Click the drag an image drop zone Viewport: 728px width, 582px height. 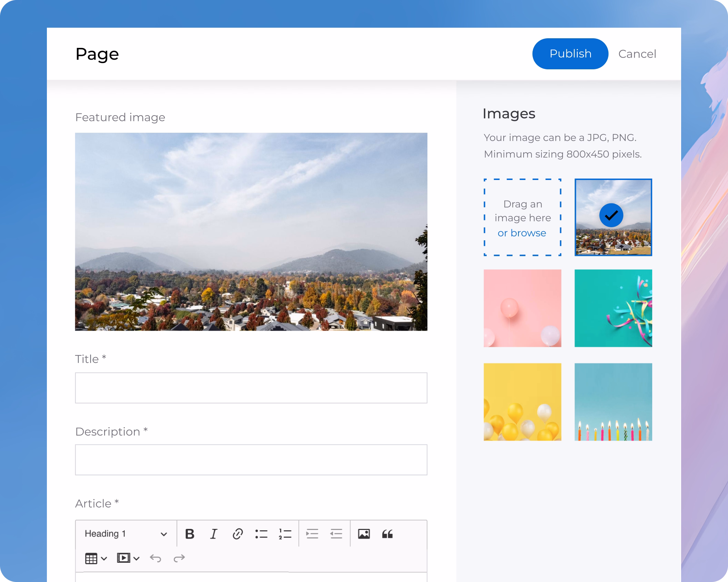pyautogui.click(x=522, y=217)
